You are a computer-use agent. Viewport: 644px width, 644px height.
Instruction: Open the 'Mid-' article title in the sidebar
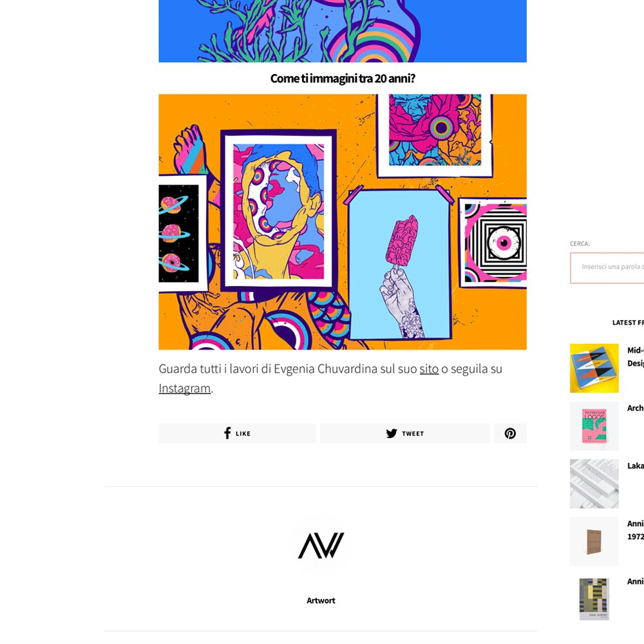[x=636, y=357]
